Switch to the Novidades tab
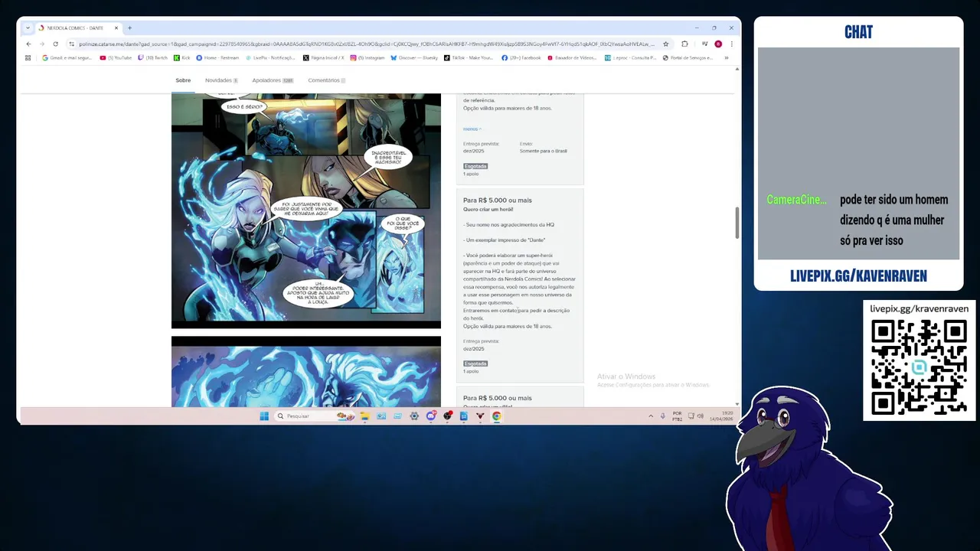980x551 pixels. [221, 80]
